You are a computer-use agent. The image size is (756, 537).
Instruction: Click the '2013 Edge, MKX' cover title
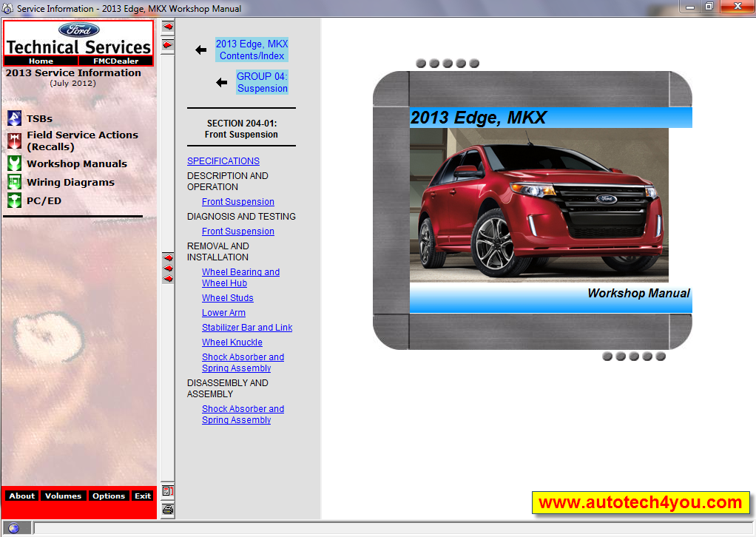479,118
